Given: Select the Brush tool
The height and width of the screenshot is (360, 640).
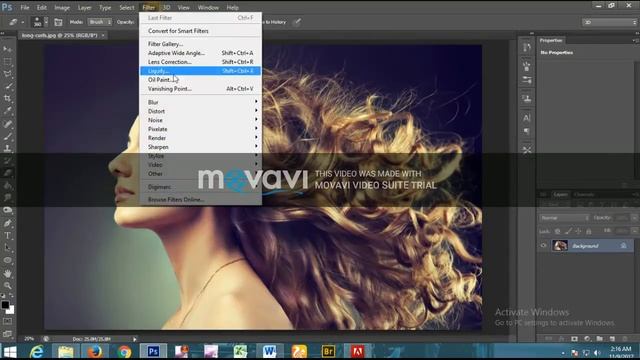Looking at the screenshot, I should point(8,136).
